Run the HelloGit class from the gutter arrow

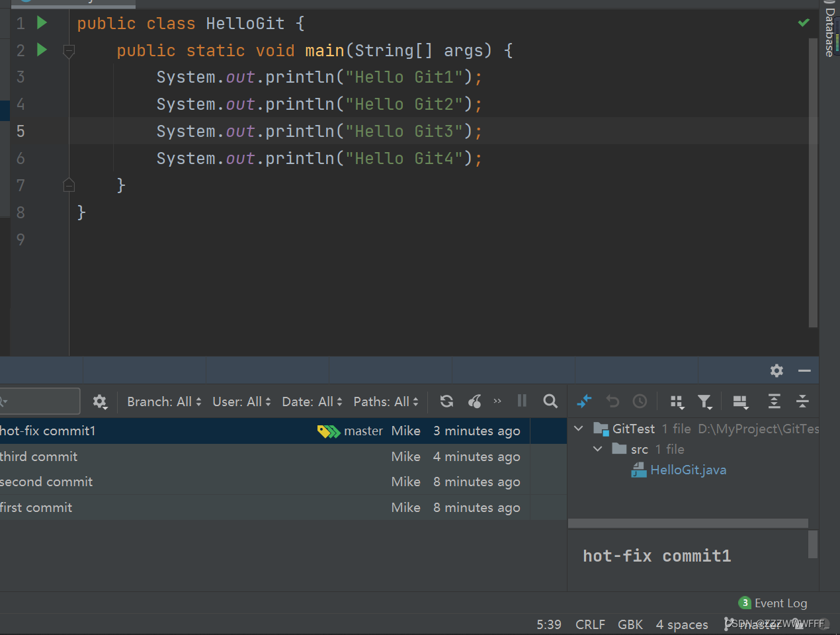pos(42,23)
